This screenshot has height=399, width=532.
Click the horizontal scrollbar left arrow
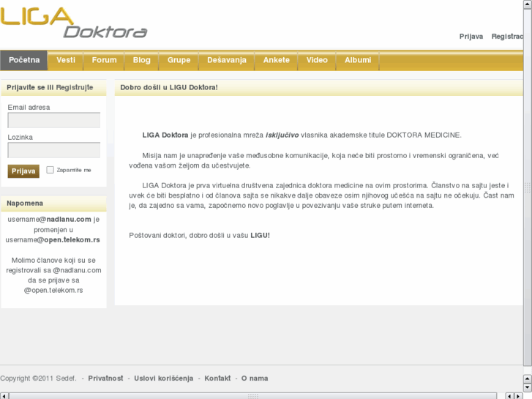(4, 396)
